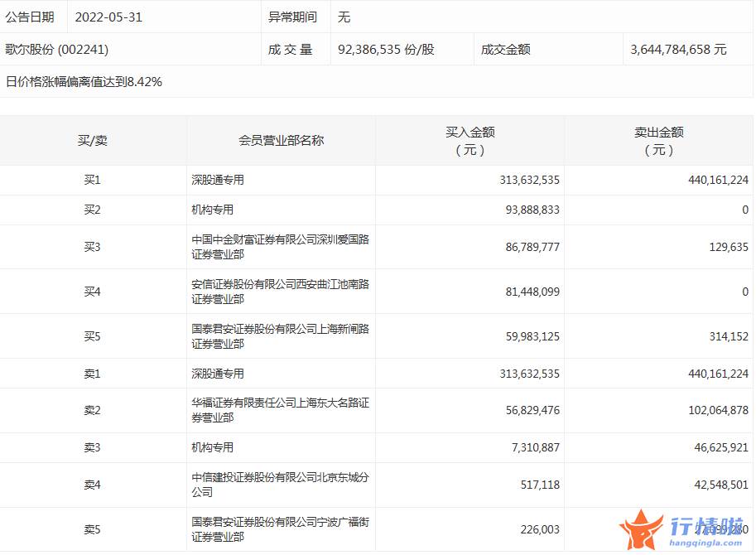This screenshot has width=756, height=555.
Task: Click 华福证券上海东大名路证券营业部 name
Action: click(280, 410)
